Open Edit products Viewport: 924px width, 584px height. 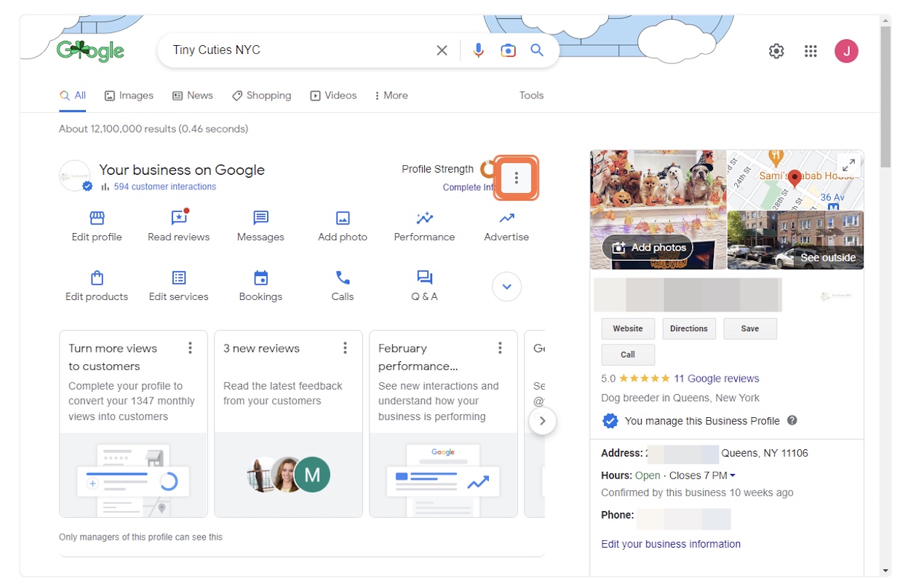coord(97,286)
